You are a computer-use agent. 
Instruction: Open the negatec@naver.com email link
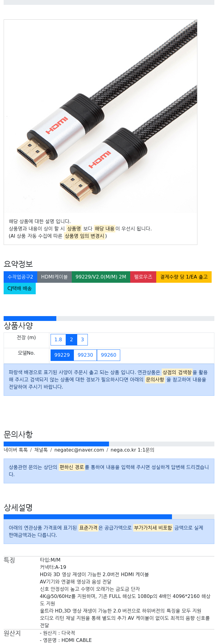(79, 450)
